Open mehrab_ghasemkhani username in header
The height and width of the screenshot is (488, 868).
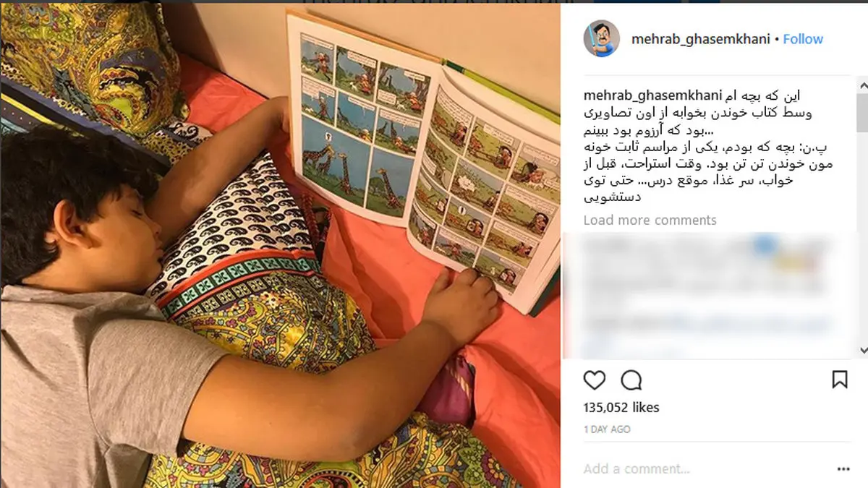(x=701, y=39)
